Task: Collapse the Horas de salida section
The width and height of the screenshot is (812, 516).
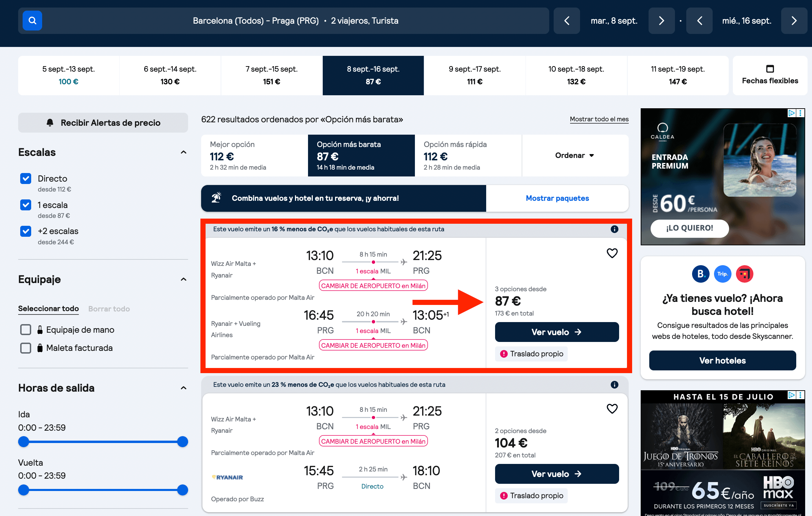Action: (184, 388)
